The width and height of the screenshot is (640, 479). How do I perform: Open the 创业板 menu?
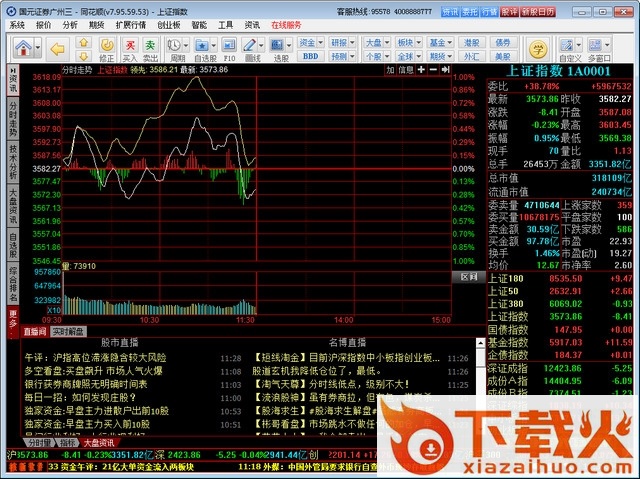tap(169, 25)
